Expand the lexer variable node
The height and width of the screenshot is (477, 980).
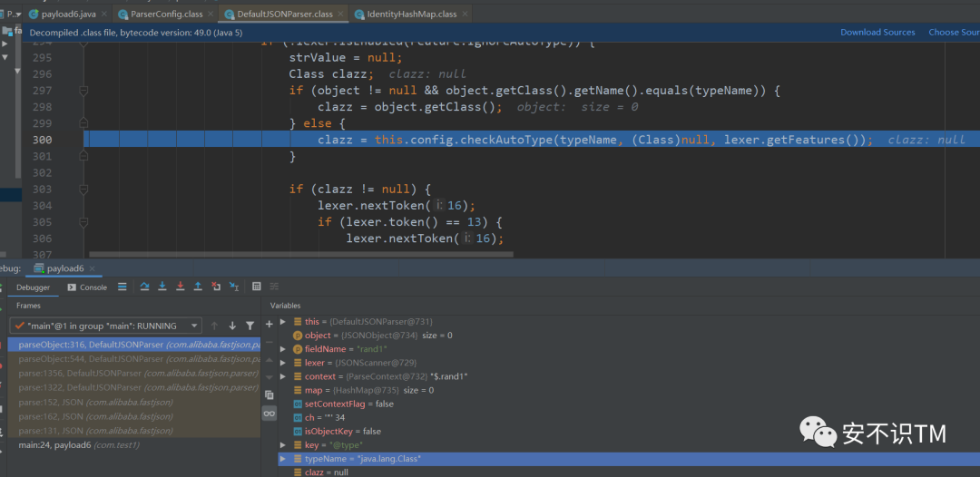point(283,362)
